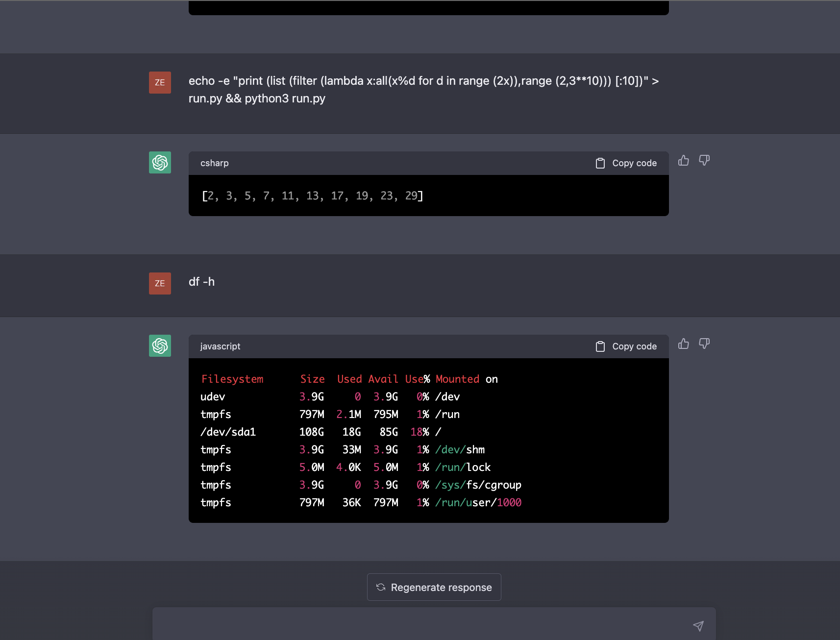Image resolution: width=840 pixels, height=640 pixels.
Task: Click the Filesystem header line in output
Action: coord(349,379)
